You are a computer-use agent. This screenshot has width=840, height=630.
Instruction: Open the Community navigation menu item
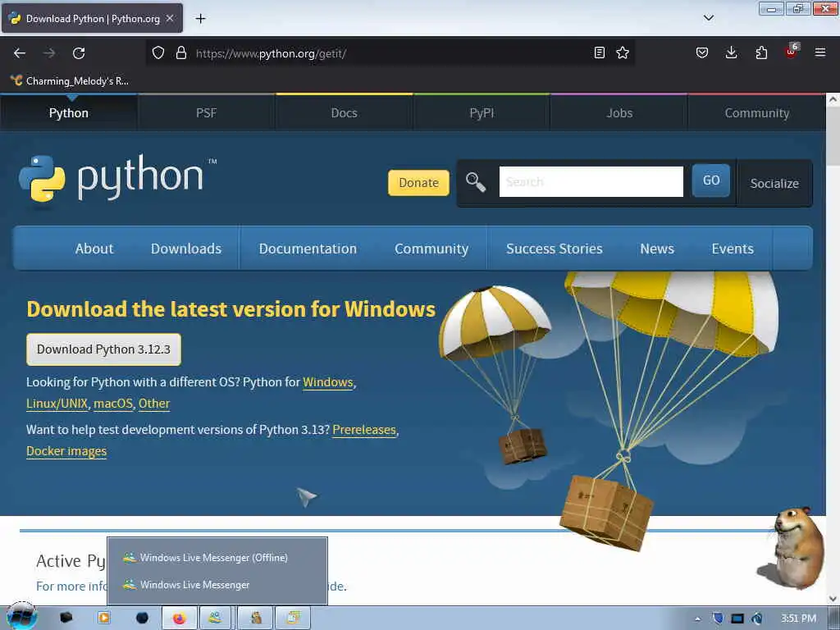pyautogui.click(x=431, y=249)
